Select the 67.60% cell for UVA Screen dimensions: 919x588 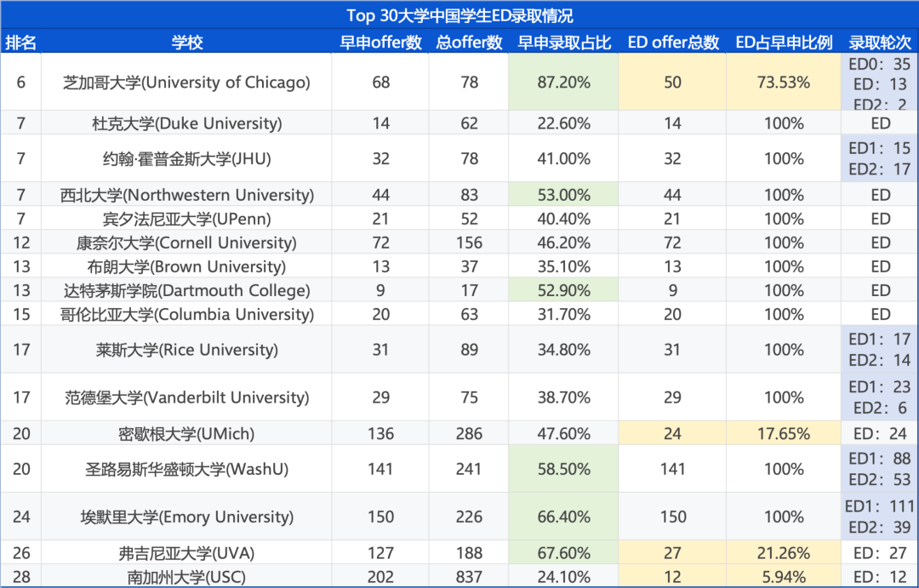[x=564, y=553]
